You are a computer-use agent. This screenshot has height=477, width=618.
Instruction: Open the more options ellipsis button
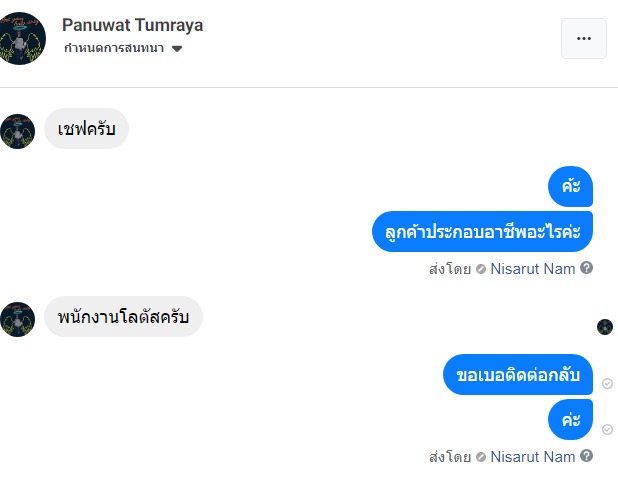tap(584, 39)
